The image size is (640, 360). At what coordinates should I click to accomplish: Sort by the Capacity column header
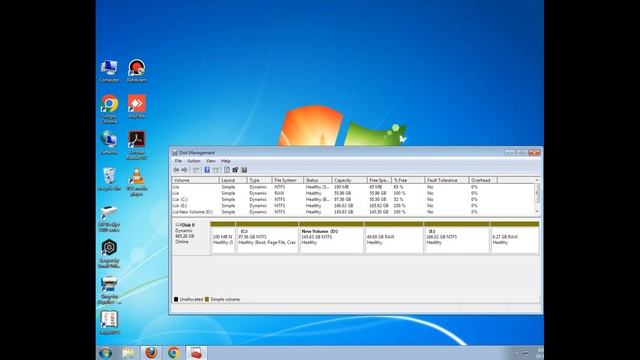(x=349, y=180)
